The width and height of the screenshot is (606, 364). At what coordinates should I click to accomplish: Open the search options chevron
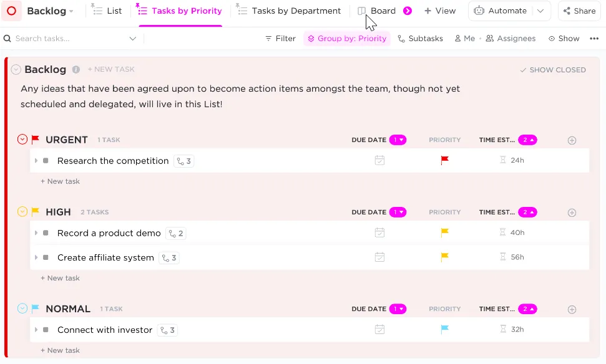point(132,38)
